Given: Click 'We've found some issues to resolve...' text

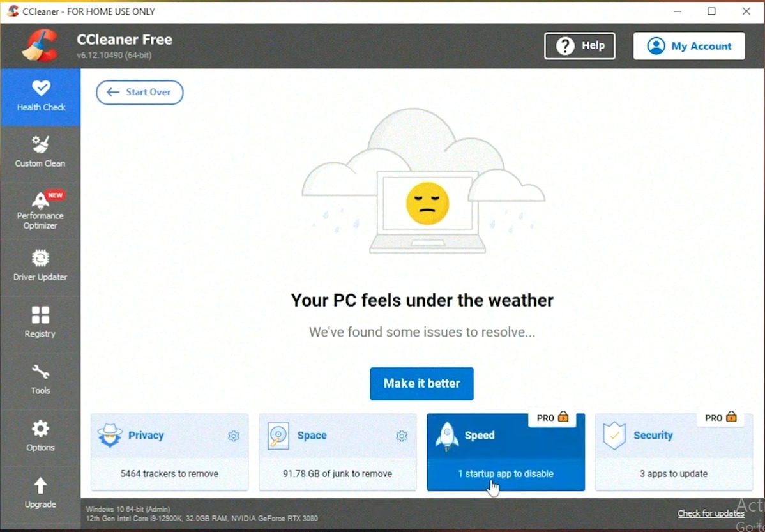Looking at the screenshot, I should click(422, 332).
